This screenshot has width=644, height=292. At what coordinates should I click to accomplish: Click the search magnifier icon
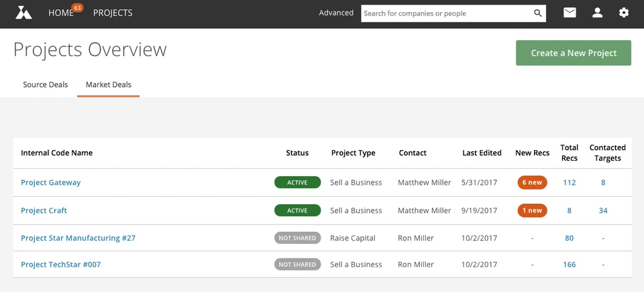pyautogui.click(x=537, y=13)
